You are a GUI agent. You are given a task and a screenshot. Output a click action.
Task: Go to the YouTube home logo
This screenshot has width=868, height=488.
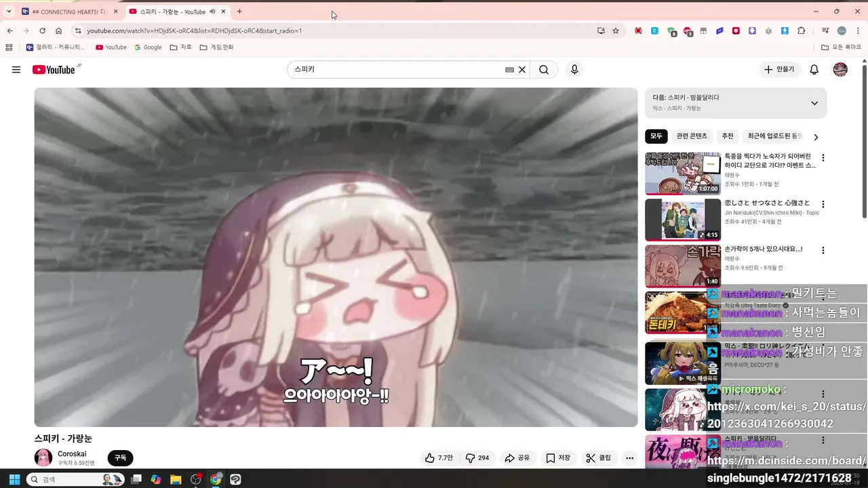click(54, 70)
